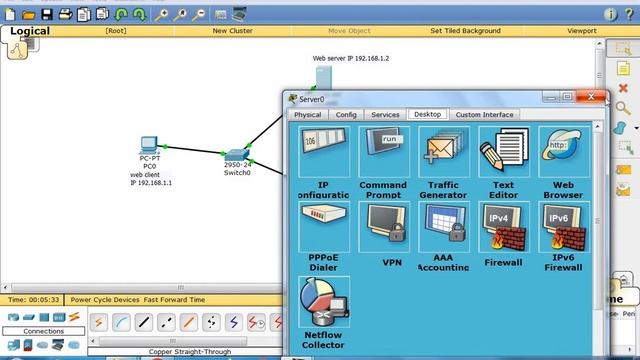Select the Connections category lightning icon
The width and height of the screenshot is (640, 360).
tap(74, 317)
